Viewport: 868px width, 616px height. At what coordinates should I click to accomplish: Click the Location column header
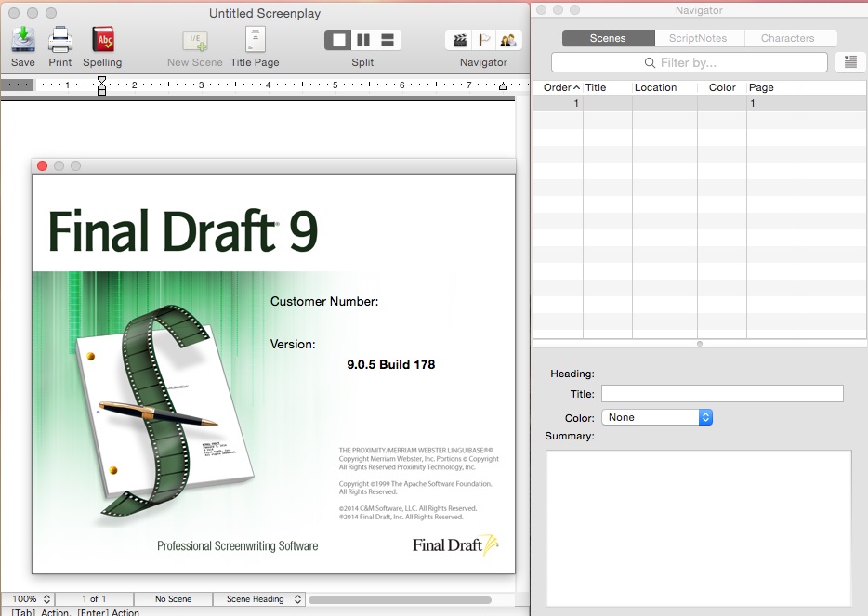coord(664,87)
